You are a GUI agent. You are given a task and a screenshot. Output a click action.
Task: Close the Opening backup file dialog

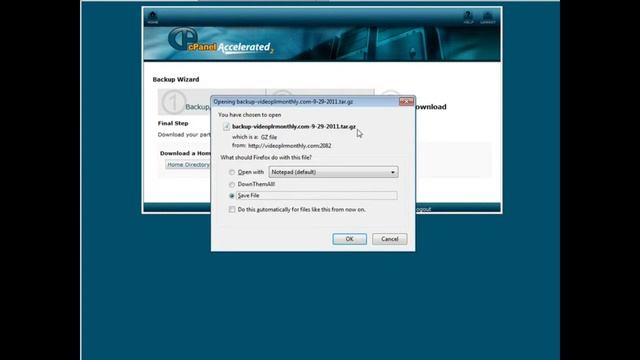pos(406,101)
